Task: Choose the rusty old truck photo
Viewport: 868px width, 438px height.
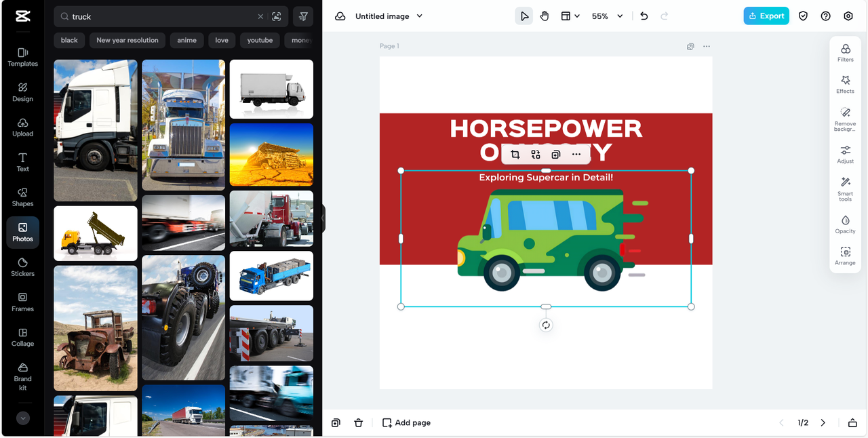Action: pos(96,328)
